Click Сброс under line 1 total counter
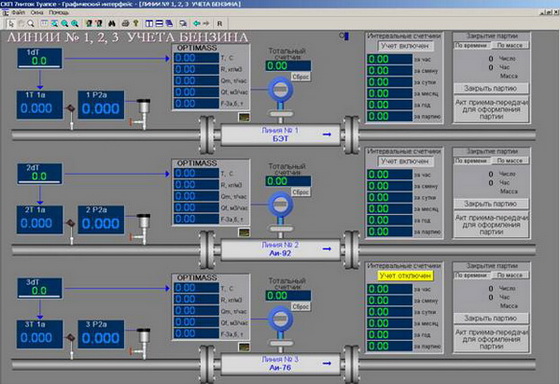 pyautogui.click(x=300, y=77)
